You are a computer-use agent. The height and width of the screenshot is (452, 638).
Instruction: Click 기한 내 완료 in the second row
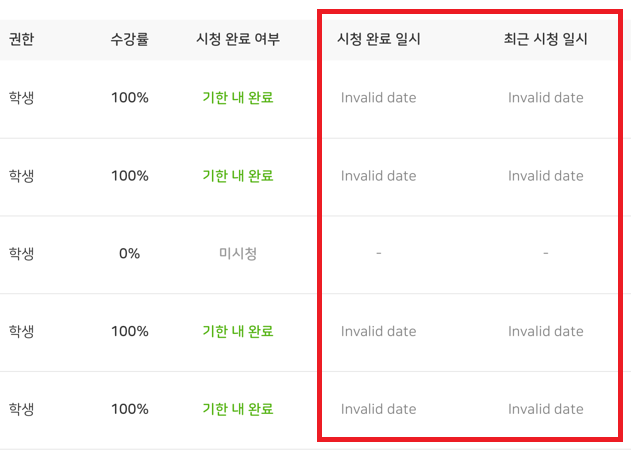point(238,176)
